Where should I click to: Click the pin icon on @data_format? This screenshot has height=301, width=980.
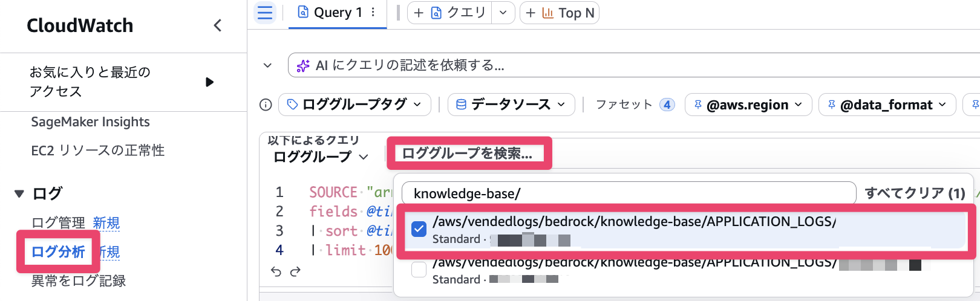831,105
